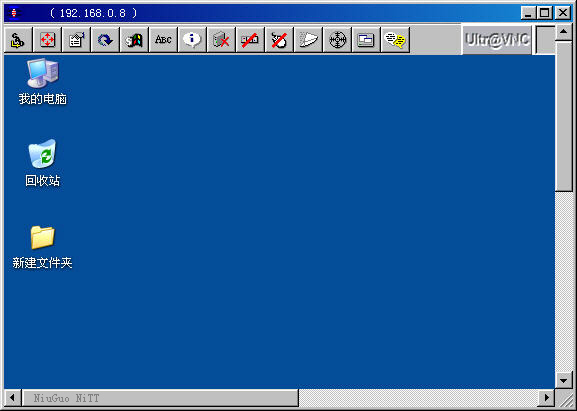
Task: Click the Ultr@VNC logo panel
Action: (497, 39)
